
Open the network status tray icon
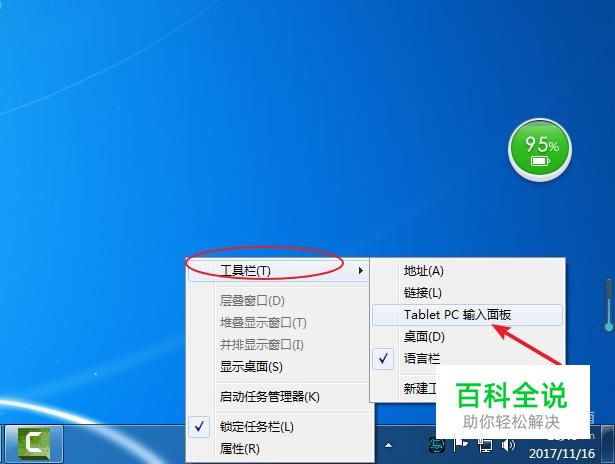pos(485,445)
